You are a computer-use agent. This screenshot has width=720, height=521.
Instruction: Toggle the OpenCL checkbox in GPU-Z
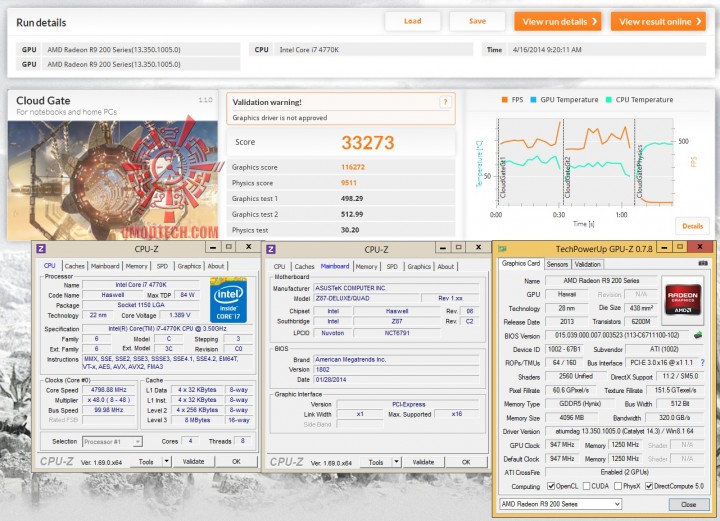551,486
